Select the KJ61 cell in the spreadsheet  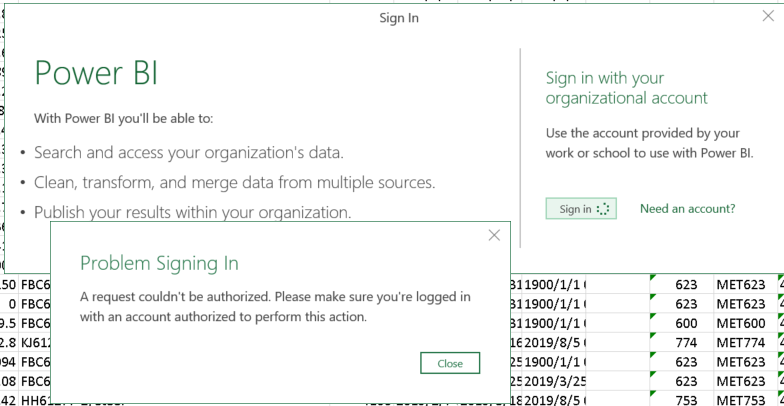point(34,342)
